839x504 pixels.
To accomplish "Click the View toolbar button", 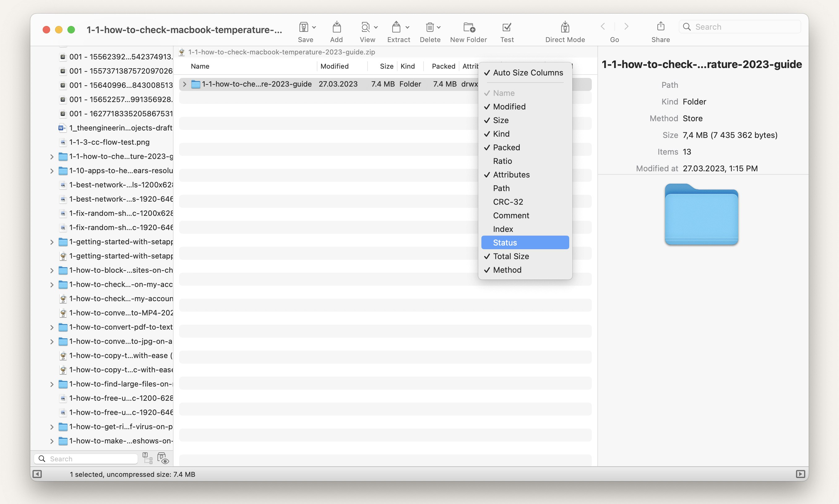I will [x=366, y=31].
